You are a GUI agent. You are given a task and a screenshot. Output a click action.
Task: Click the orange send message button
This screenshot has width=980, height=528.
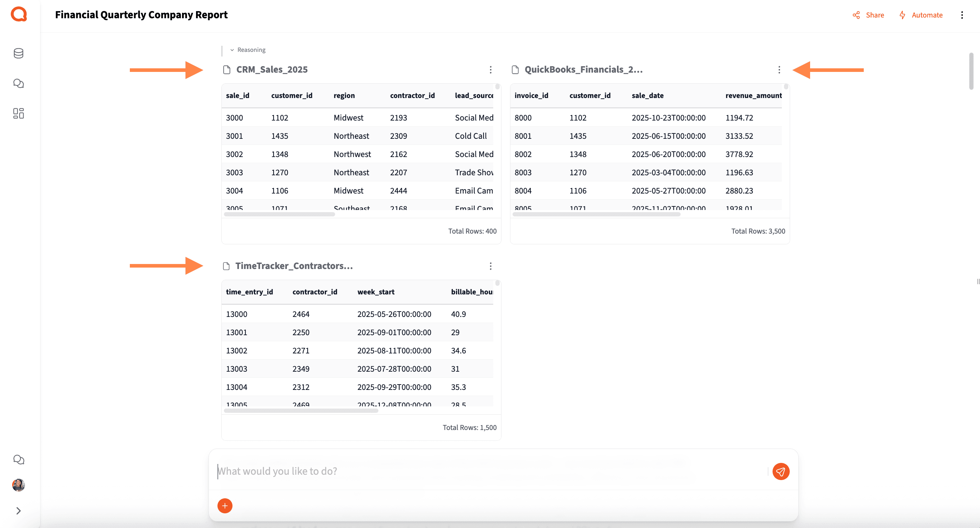[x=781, y=471]
